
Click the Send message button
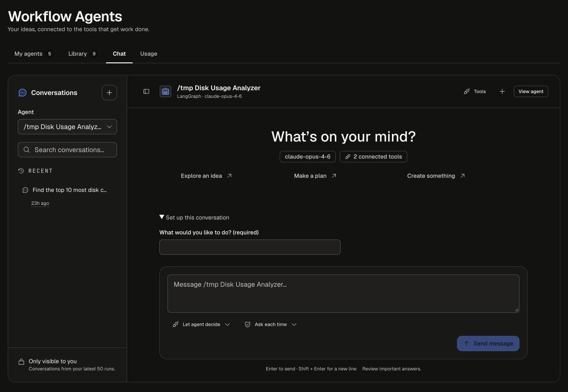click(488, 344)
